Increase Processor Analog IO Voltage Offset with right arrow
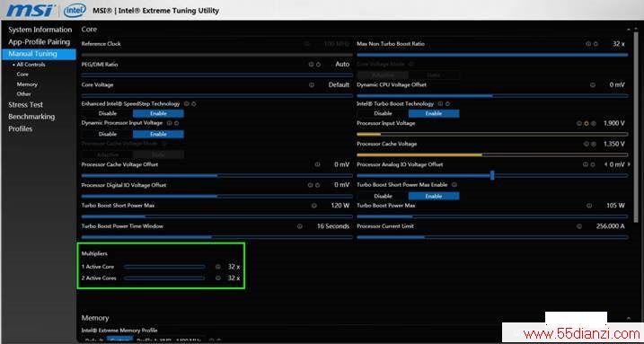The width and height of the screenshot is (644, 344). pos(629,164)
